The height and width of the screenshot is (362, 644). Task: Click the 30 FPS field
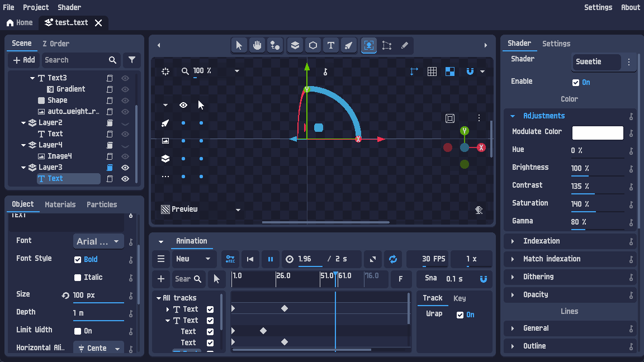[x=428, y=259]
